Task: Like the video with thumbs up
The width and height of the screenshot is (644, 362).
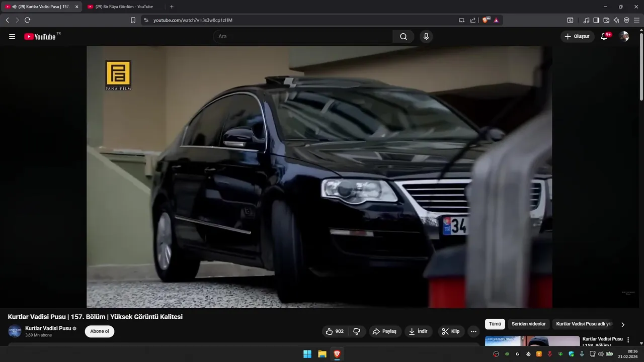Action: 335,331
